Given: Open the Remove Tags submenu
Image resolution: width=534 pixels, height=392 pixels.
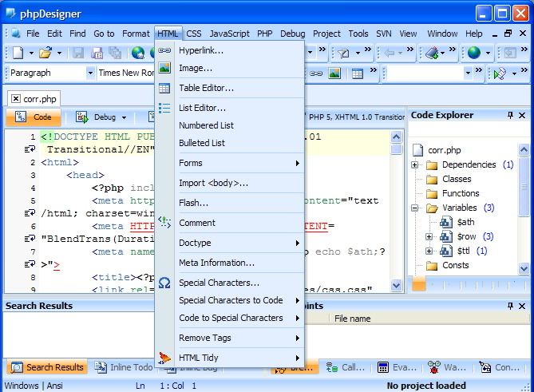Looking at the screenshot, I should click(x=230, y=338).
